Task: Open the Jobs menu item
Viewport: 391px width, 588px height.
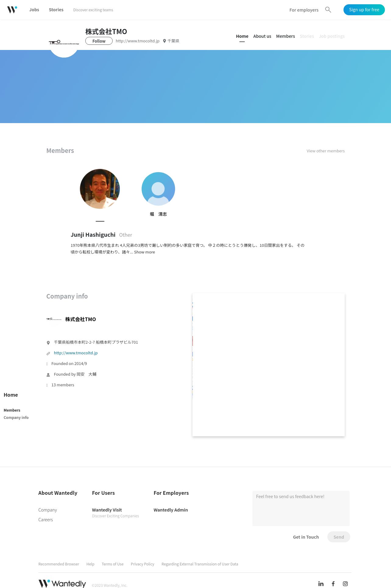Action: click(x=34, y=10)
